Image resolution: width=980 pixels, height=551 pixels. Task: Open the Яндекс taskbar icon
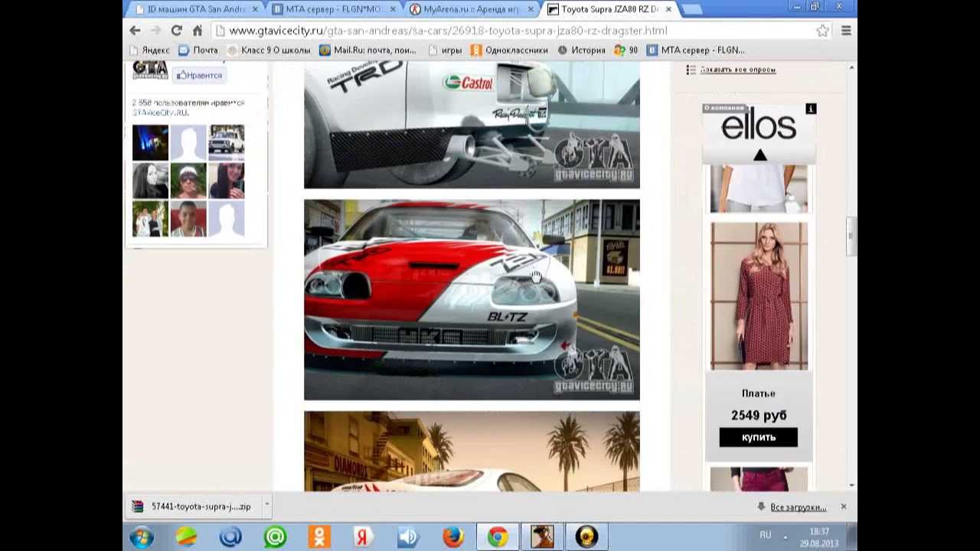click(x=364, y=536)
